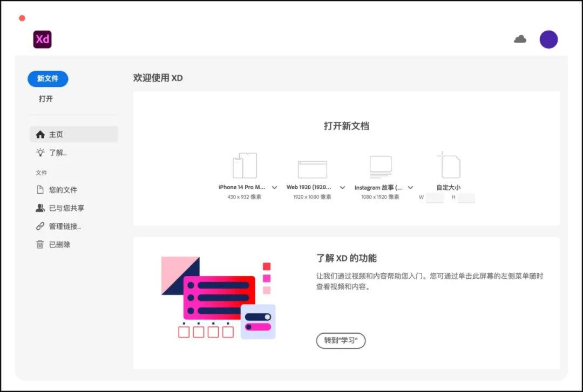Open the purple account avatar
The height and width of the screenshot is (392, 583).
tap(549, 39)
